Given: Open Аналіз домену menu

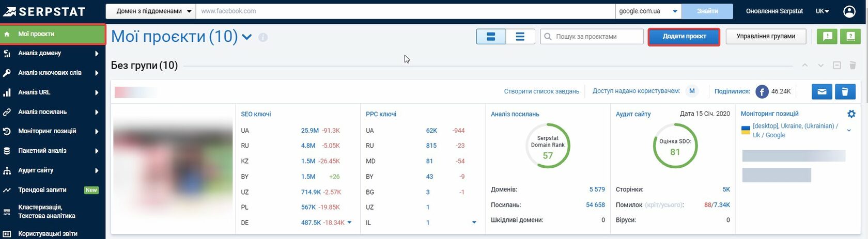Looking at the screenshot, I should pos(53,53).
